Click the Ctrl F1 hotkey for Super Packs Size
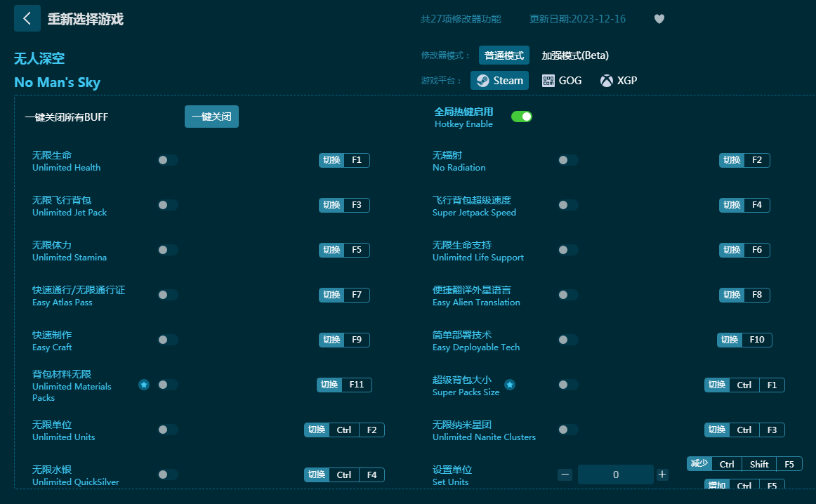This screenshot has width=816, height=504. tap(744, 385)
